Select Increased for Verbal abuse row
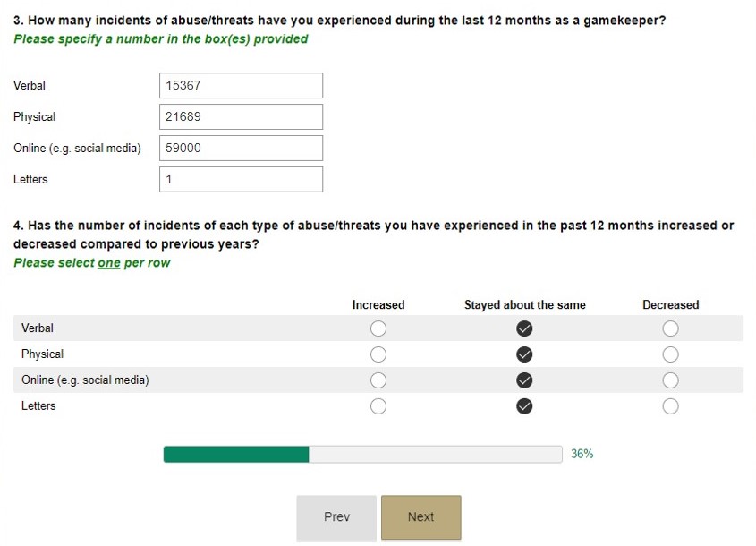756x546 pixels. (378, 328)
